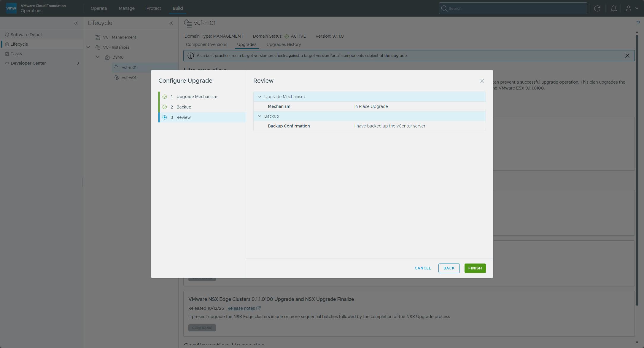The image size is (644, 348).
Task: Collapse the Upgrade Mechanism review section
Action: click(x=260, y=97)
